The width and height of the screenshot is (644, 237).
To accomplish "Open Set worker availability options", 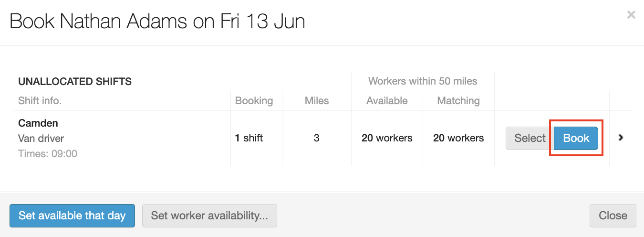I will [x=209, y=215].
